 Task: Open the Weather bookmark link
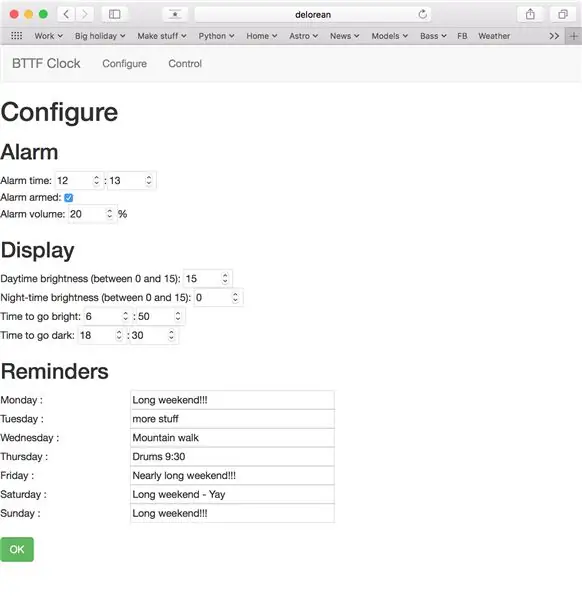pos(494,36)
